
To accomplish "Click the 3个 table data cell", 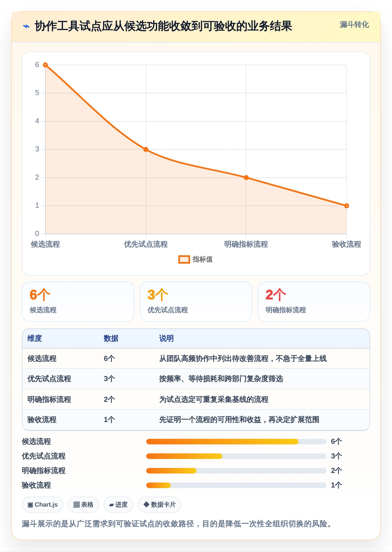I will (109, 379).
